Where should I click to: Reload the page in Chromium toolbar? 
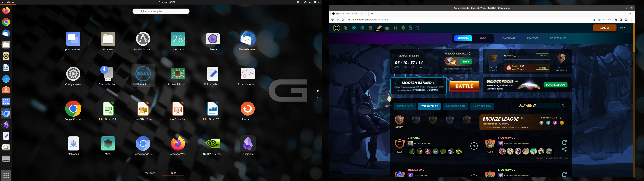(343, 20)
